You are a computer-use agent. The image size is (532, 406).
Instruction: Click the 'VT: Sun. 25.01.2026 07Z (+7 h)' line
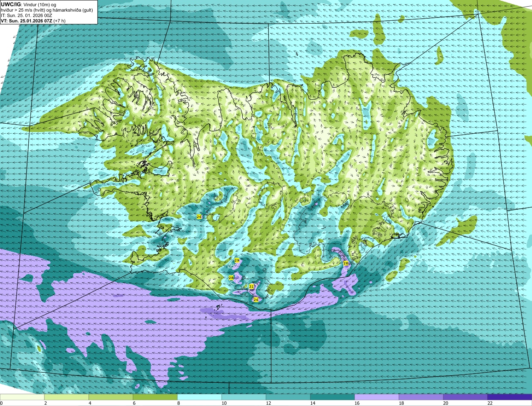(33, 20)
